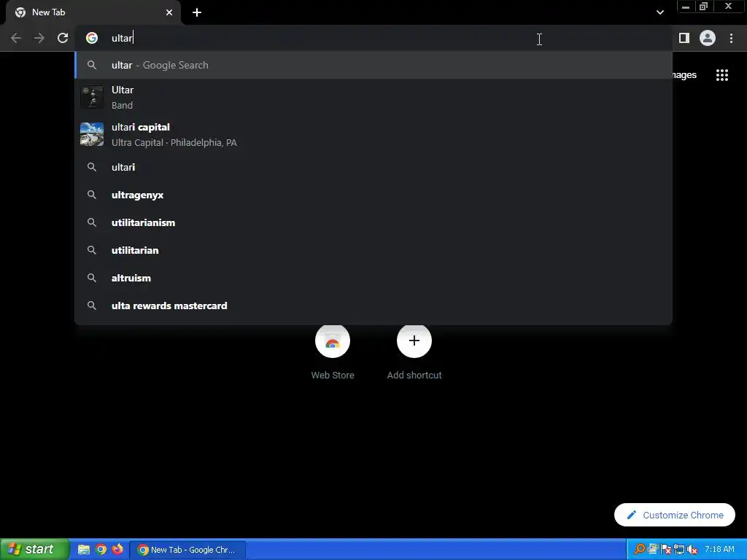Open the side panel icon
This screenshot has height=560, width=747.
pos(684,38)
